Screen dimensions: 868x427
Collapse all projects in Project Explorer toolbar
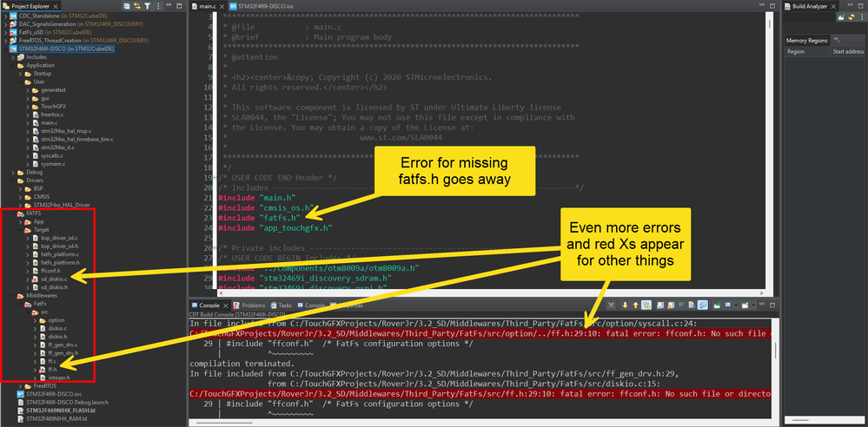pos(128,7)
